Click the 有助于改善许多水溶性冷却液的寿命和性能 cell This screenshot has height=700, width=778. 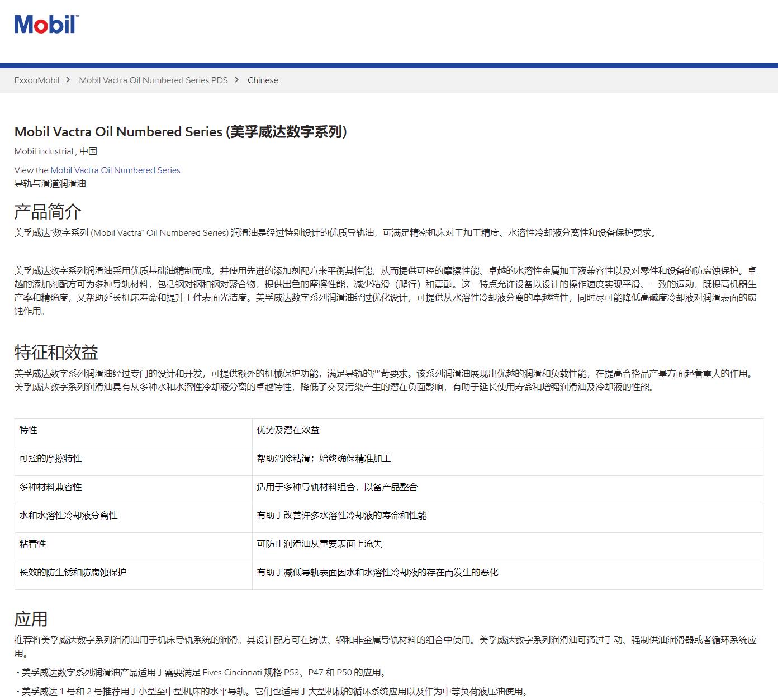click(507, 518)
